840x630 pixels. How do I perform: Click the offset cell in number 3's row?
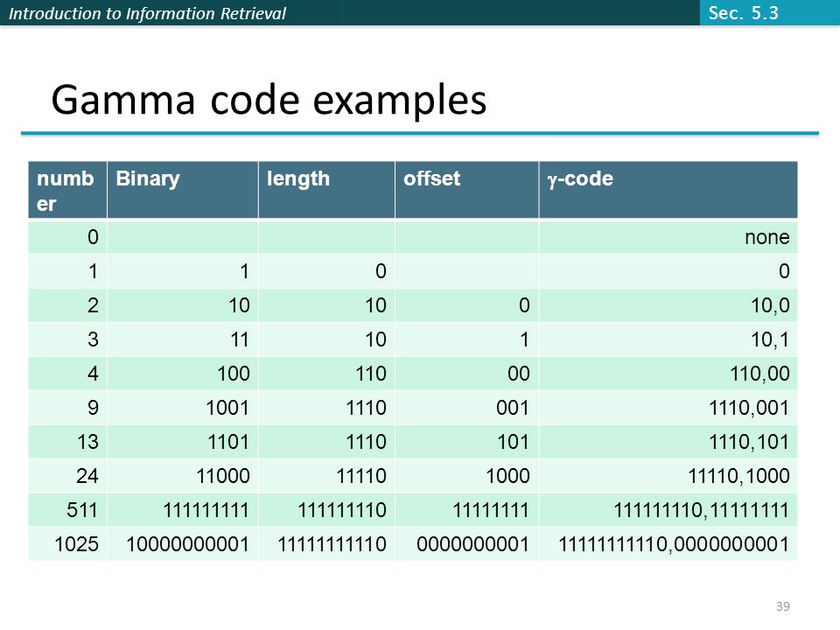[466, 339]
